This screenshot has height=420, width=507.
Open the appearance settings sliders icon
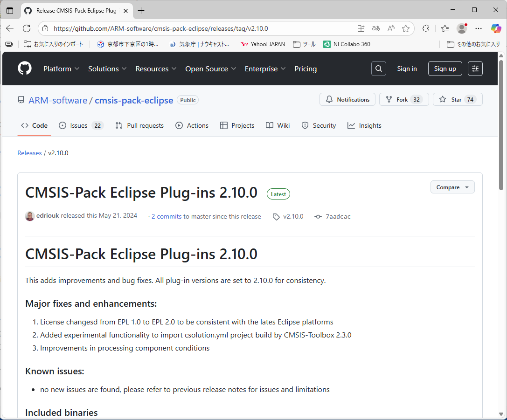[475, 69]
